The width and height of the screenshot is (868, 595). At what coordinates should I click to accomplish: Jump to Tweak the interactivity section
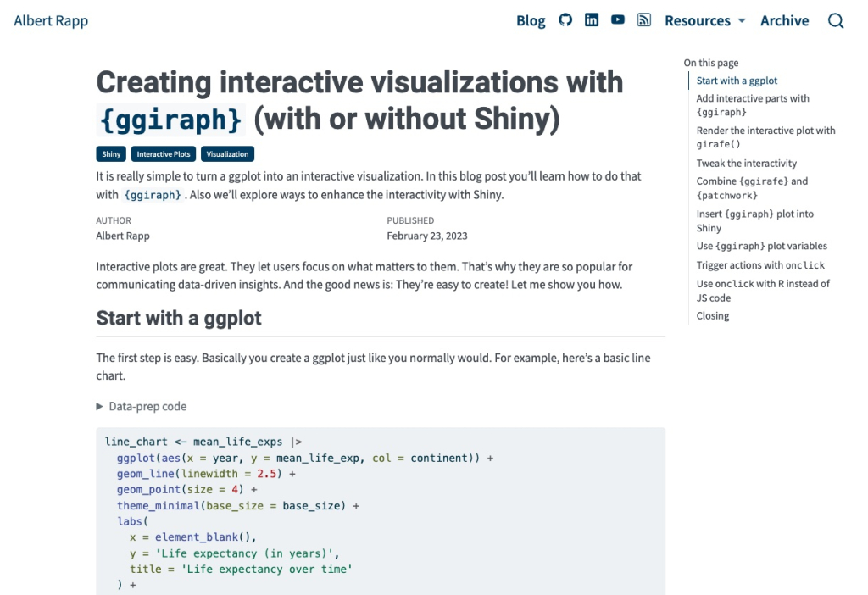pyautogui.click(x=746, y=164)
